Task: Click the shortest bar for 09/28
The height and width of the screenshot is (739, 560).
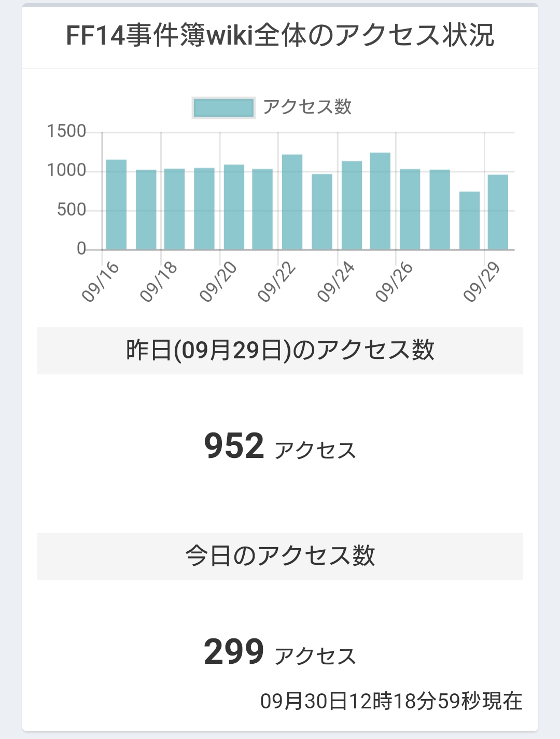Action: tap(469, 221)
